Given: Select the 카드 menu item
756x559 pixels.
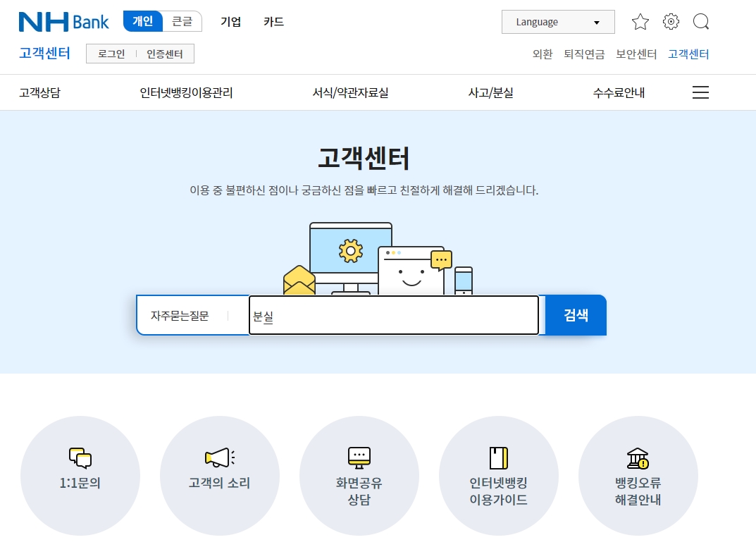Looking at the screenshot, I should 273,22.
